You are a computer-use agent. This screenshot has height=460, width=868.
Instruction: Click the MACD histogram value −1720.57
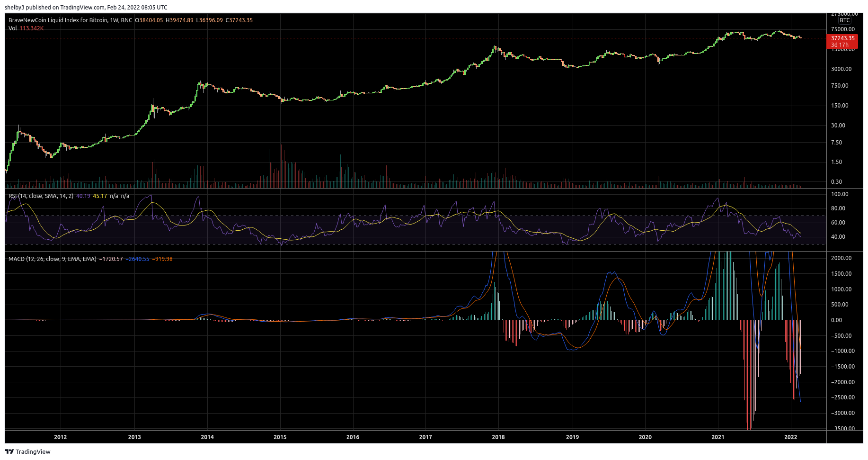click(111, 259)
